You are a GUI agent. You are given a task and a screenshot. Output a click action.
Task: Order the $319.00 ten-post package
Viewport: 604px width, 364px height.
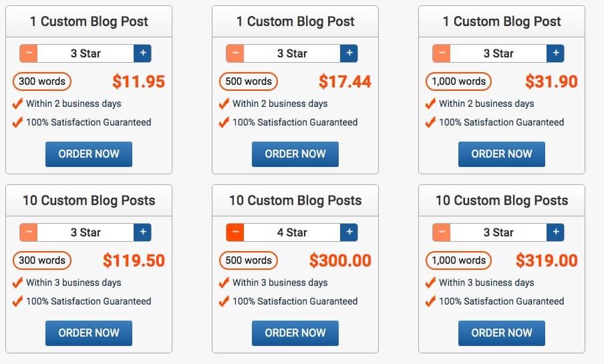coord(502,333)
